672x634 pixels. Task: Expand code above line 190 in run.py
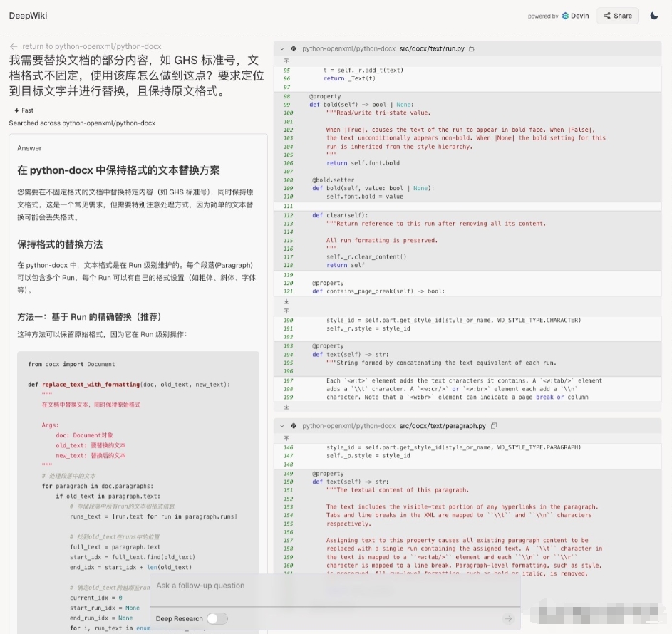[x=286, y=311]
